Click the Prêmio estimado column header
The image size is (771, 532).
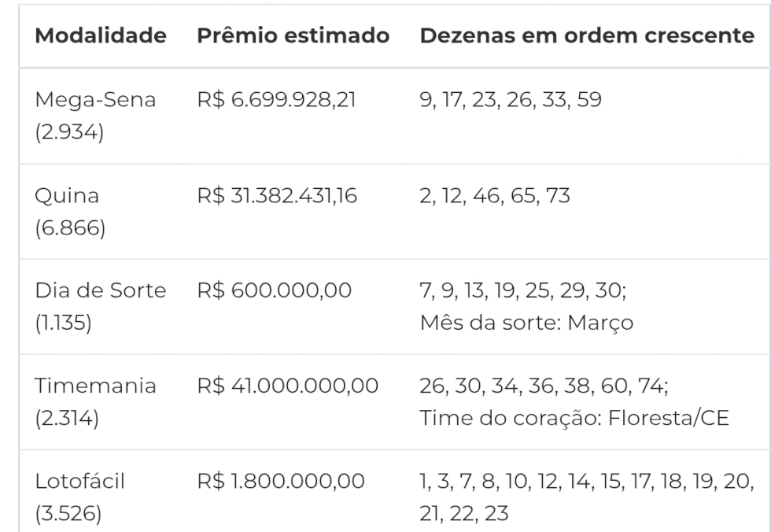click(293, 36)
